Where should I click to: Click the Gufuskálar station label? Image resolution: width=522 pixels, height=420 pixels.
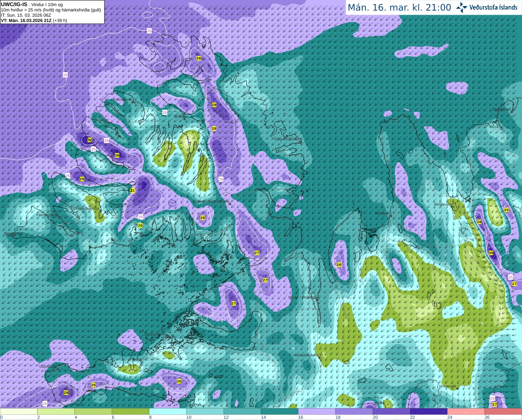[47, 367]
